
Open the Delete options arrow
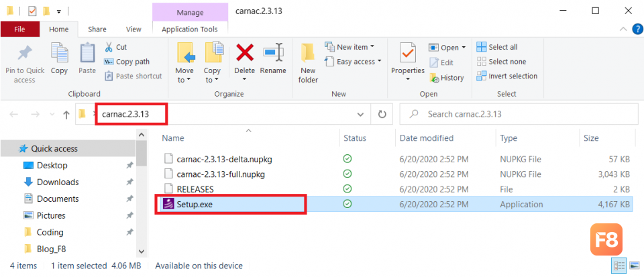(x=244, y=79)
